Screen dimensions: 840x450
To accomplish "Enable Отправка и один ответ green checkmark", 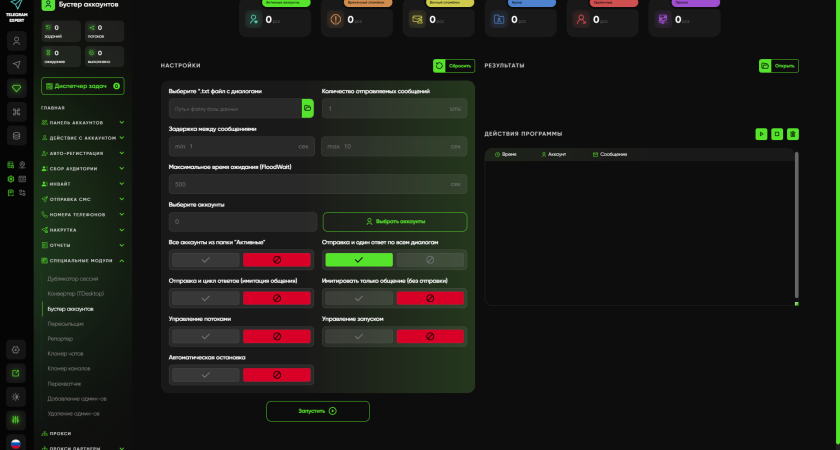I will 359,260.
